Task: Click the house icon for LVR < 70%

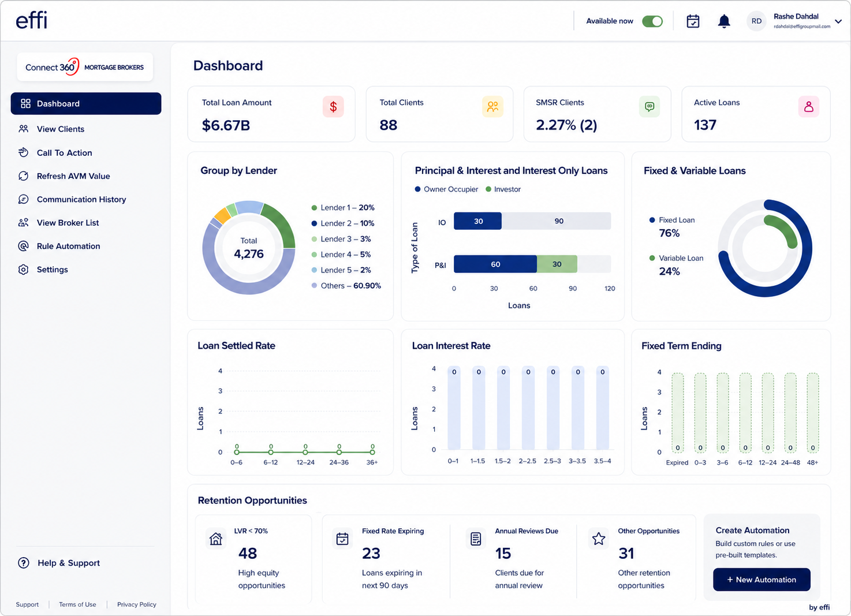Action: tap(216, 539)
